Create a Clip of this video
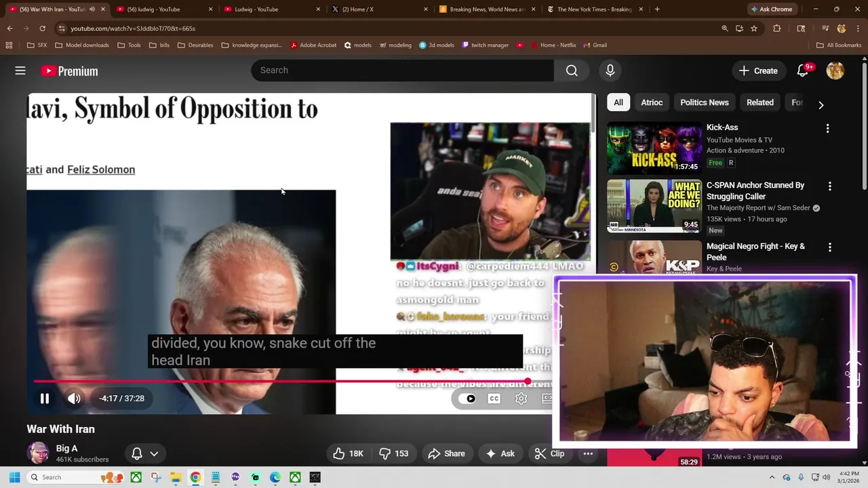This screenshot has height=488, width=868. 549,453
